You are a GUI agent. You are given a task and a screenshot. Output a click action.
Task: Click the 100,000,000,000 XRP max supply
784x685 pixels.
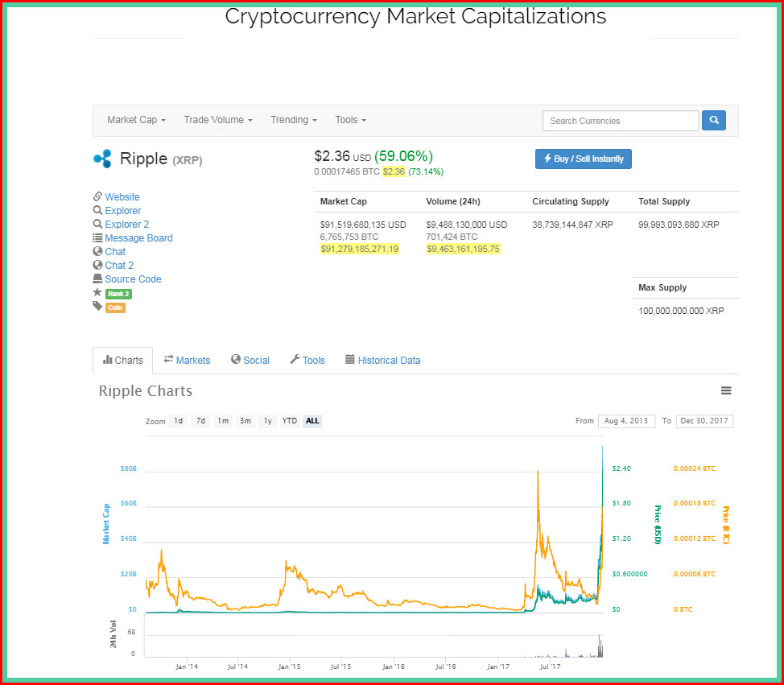pos(681,311)
